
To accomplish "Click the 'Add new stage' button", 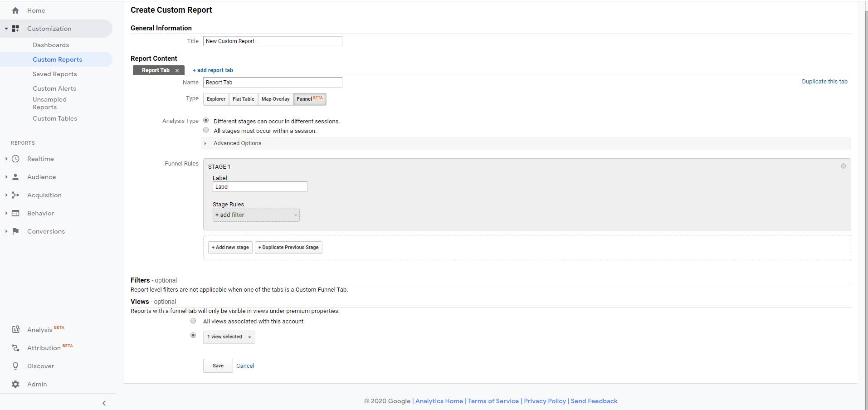I will point(230,247).
